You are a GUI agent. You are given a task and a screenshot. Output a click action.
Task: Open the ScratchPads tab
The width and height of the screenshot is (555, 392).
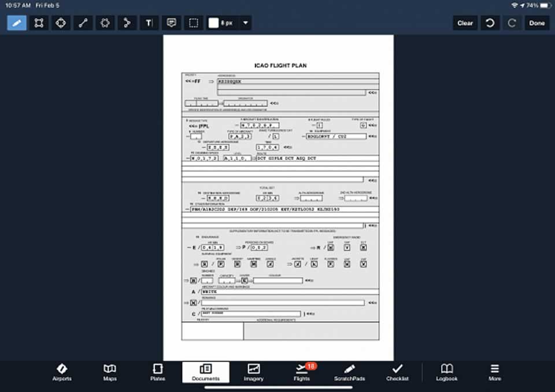pos(349,372)
